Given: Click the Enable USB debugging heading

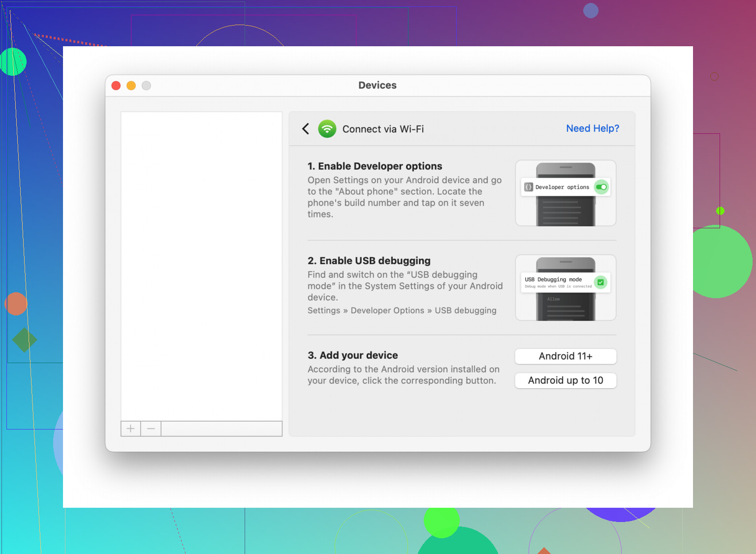Looking at the screenshot, I should [369, 261].
